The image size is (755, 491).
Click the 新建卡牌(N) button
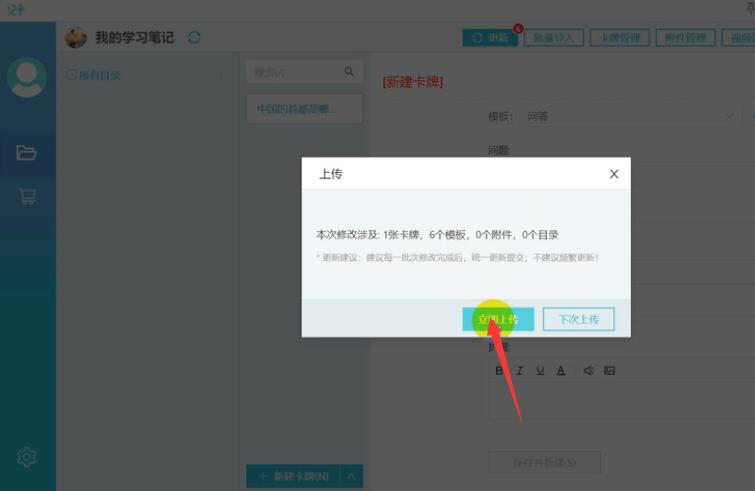293,476
